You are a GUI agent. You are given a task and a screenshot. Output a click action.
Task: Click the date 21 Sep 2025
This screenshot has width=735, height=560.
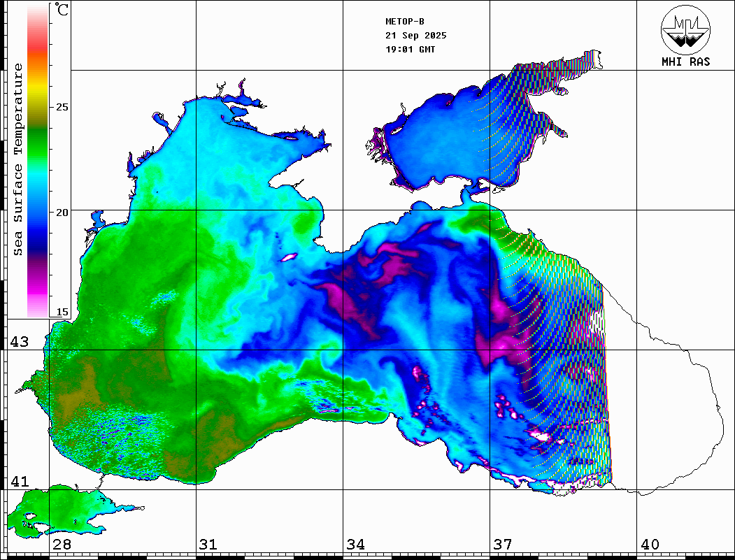pos(415,35)
